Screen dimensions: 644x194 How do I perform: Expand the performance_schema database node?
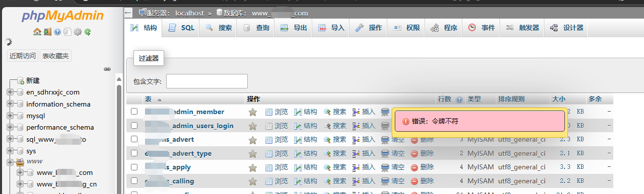pyautogui.click(x=10, y=127)
